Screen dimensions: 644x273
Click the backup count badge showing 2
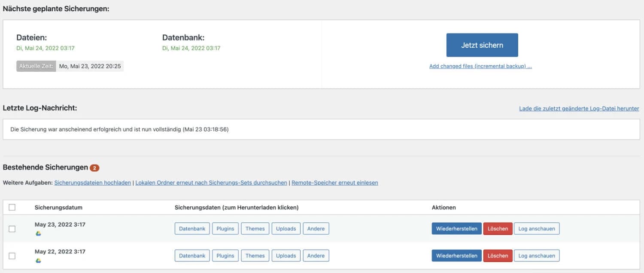point(95,168)
